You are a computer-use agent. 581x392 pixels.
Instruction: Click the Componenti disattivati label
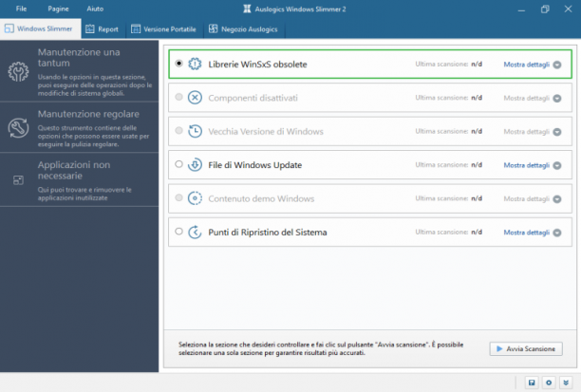(253, 98)
